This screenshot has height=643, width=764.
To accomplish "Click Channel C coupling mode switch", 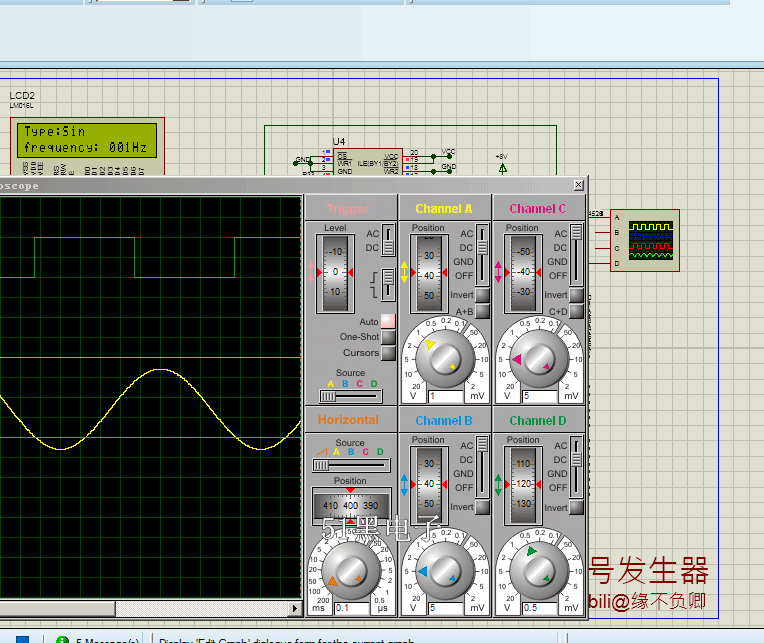I will point(576,255).
